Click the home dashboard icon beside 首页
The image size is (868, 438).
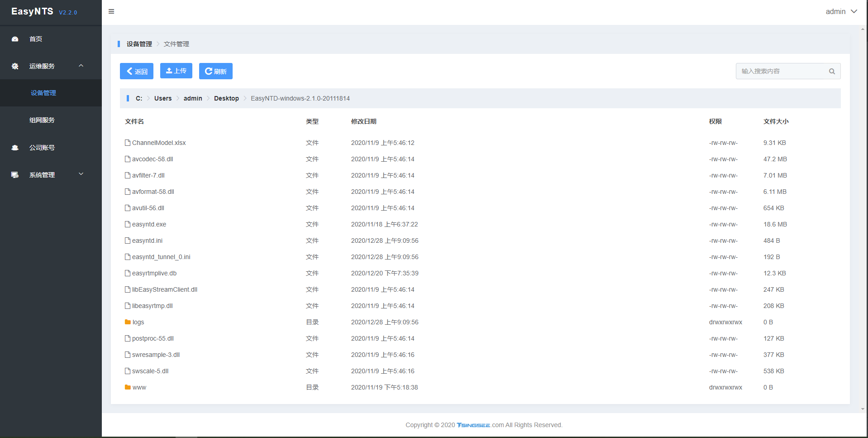[x=15, y=39]
